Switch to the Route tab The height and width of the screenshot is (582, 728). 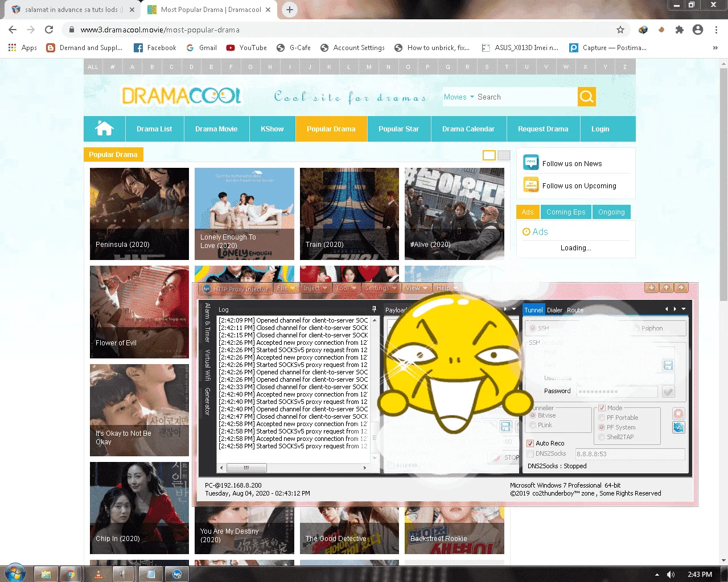click(x=575, y=310)
